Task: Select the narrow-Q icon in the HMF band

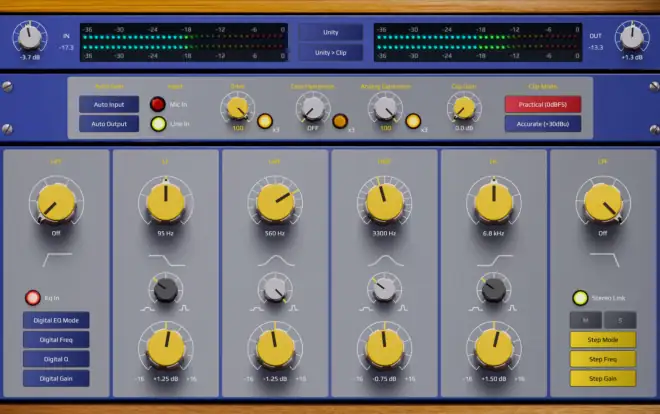Action: point(402,308)
